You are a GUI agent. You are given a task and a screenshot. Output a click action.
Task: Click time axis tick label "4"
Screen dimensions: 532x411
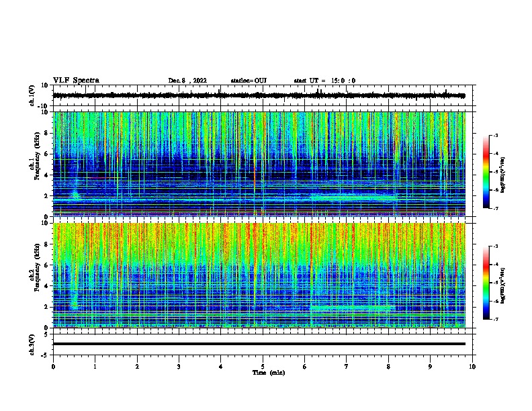221,367
